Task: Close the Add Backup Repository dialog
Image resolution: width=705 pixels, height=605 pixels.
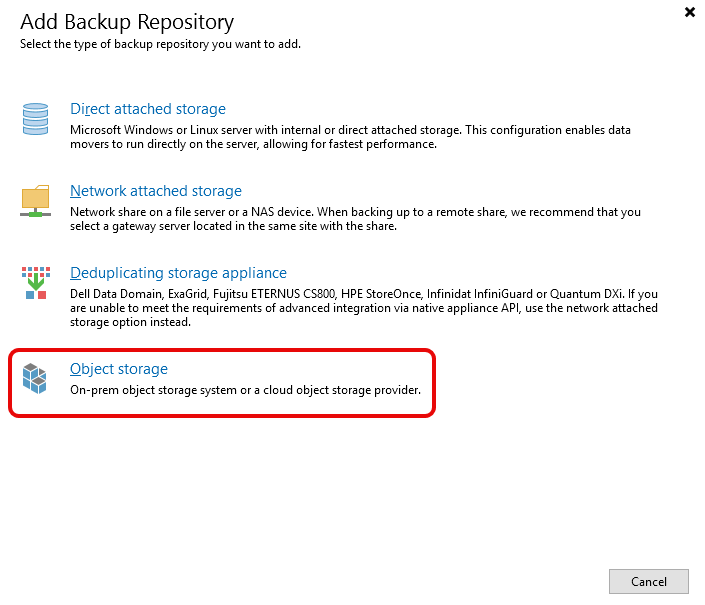Action: point(689,12)
